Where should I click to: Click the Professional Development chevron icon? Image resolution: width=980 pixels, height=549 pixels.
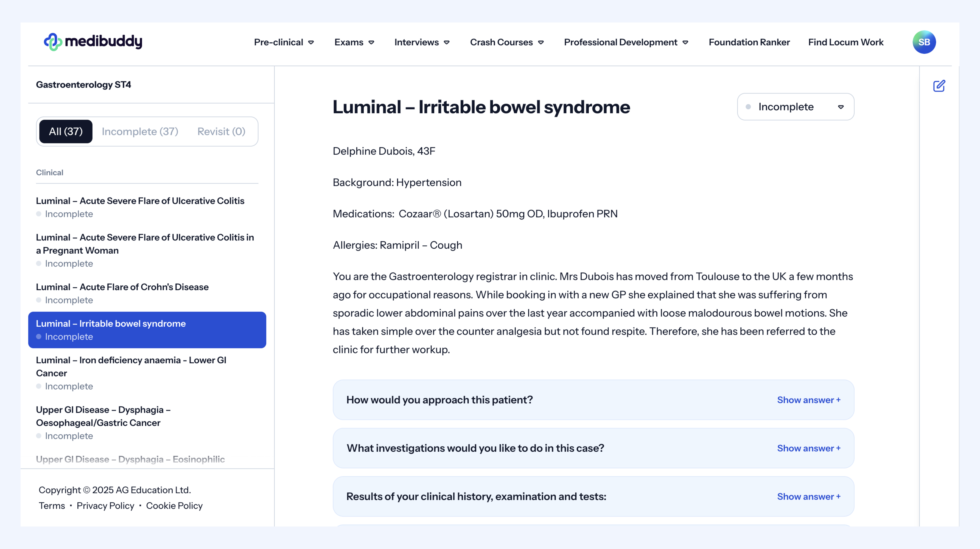point(685,43)
